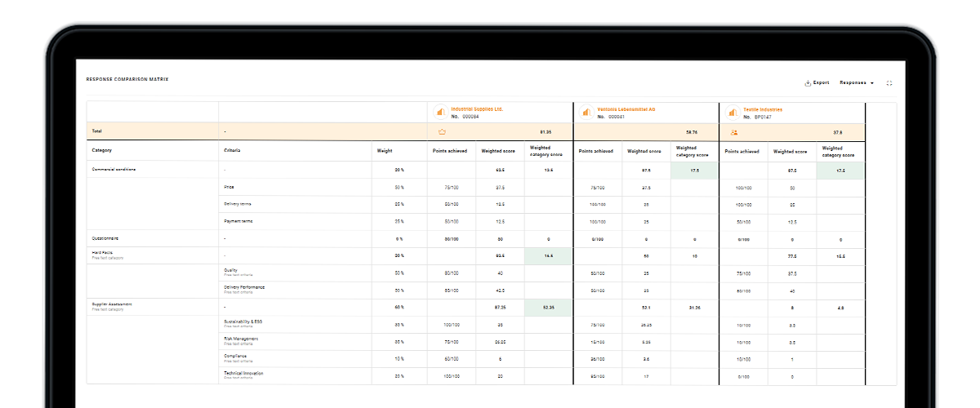Click the fullscreen expand icon

point(889,82)
